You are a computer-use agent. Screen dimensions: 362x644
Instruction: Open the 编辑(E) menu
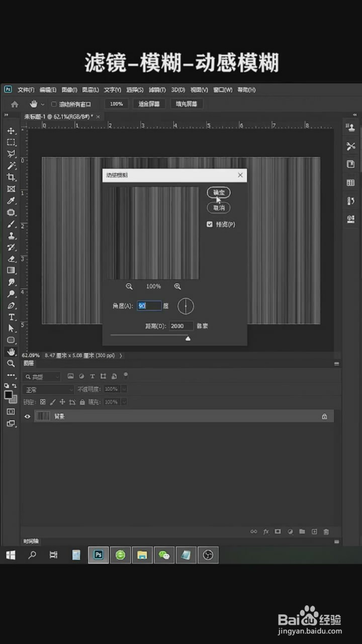[x=48, y=90]
